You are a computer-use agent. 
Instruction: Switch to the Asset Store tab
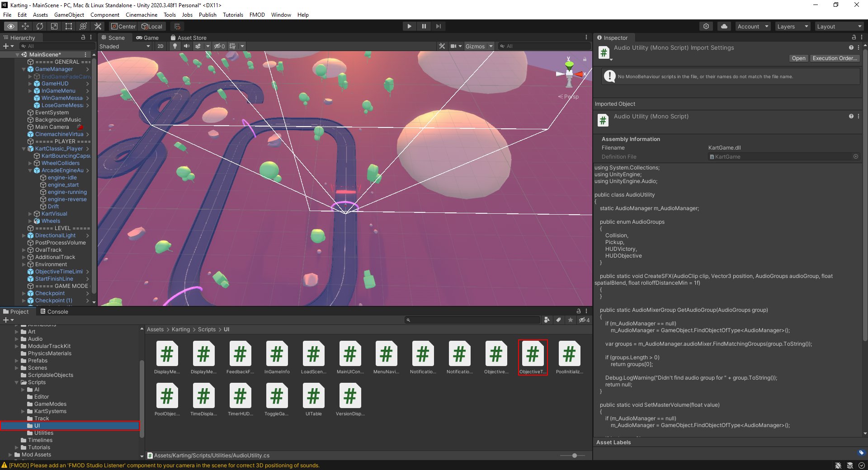pyautogui.click(x=188, y=38)
